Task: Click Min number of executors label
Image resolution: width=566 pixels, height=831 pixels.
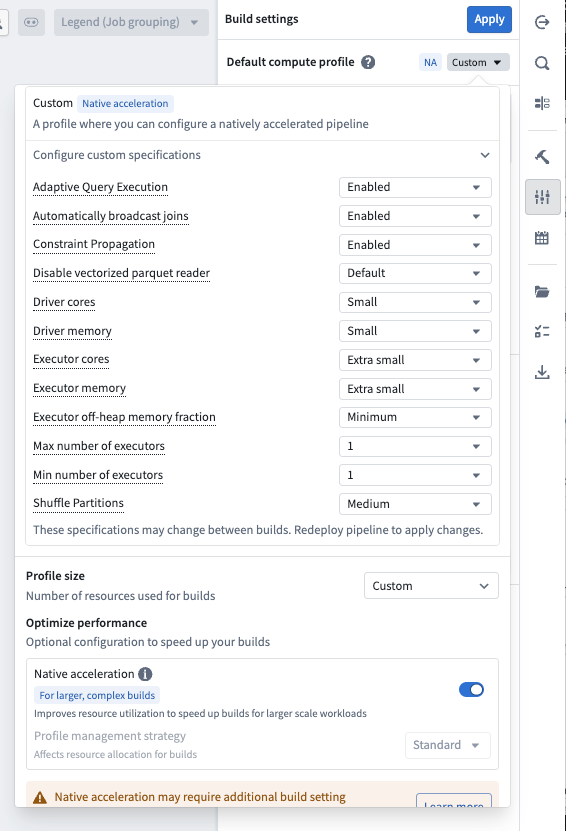Action: coord(98,475)
